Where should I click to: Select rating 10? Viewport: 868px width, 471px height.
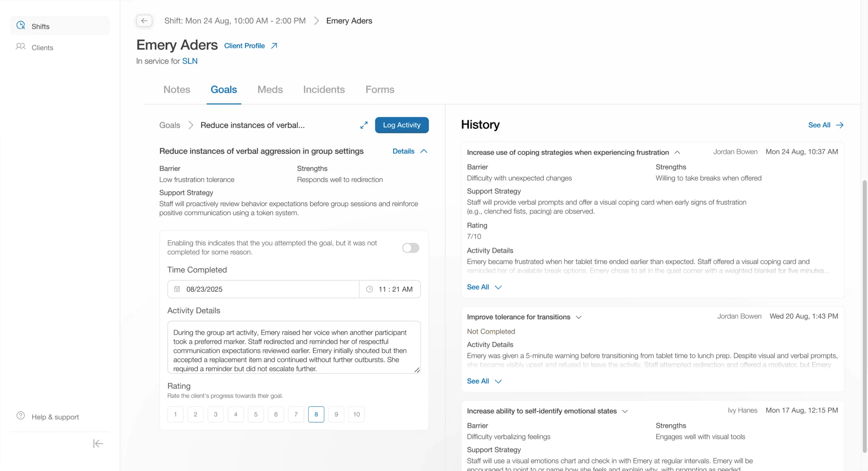point(356,415)
